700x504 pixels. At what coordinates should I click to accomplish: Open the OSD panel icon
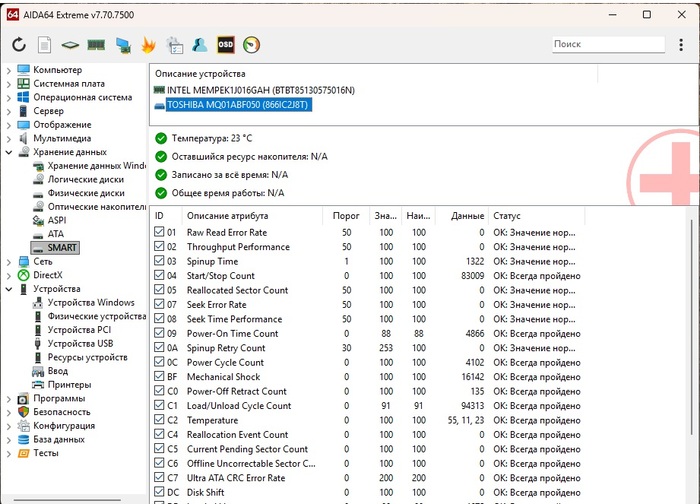(226, 44)
